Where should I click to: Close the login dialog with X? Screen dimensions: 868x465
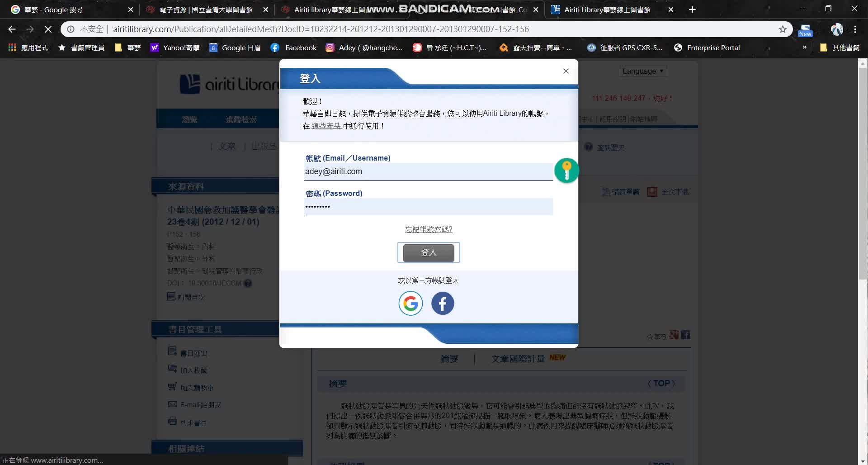tap(566, 71)
